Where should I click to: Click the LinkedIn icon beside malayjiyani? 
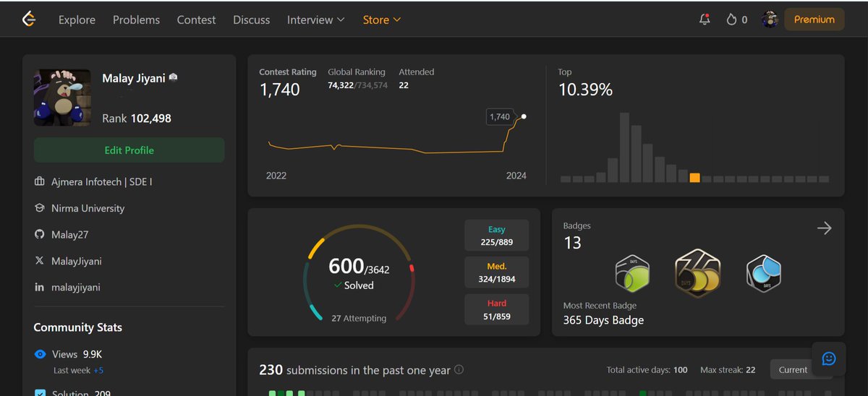(40, 287)
